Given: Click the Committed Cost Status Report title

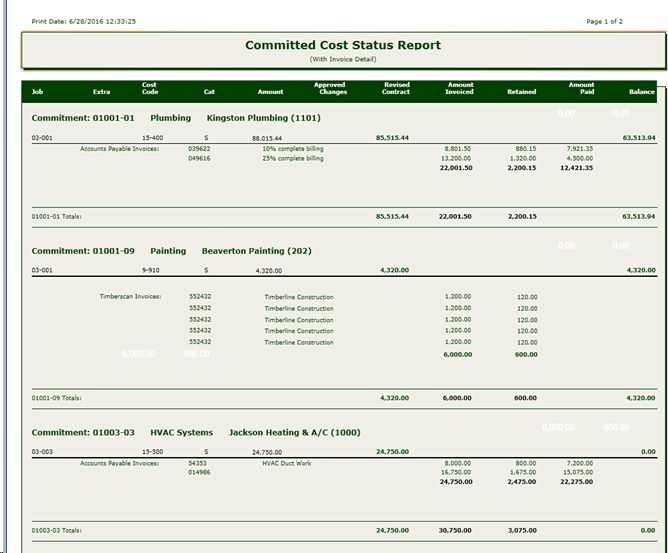Looking at the screenshot, I should [x=343, y=45].
